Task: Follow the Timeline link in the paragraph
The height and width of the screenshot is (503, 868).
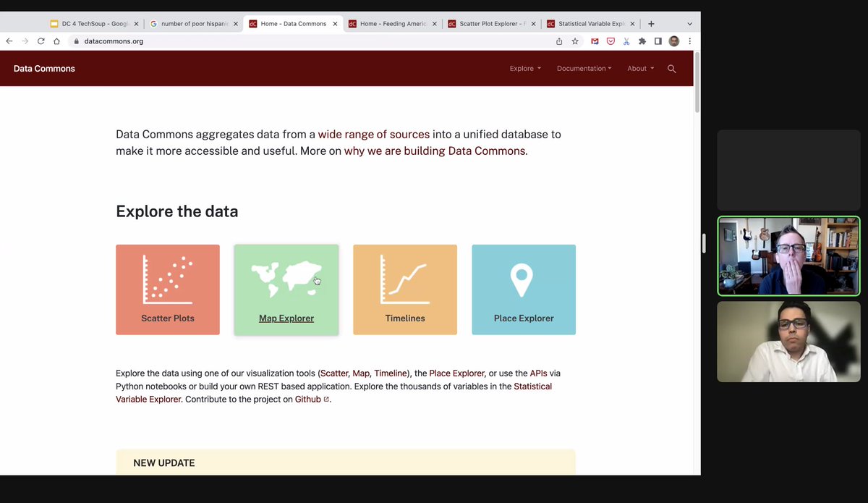Action: point(390,373)
